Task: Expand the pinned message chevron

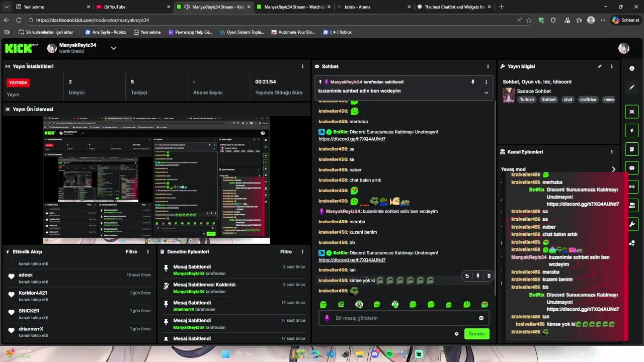Action: [x=486, y=93]
